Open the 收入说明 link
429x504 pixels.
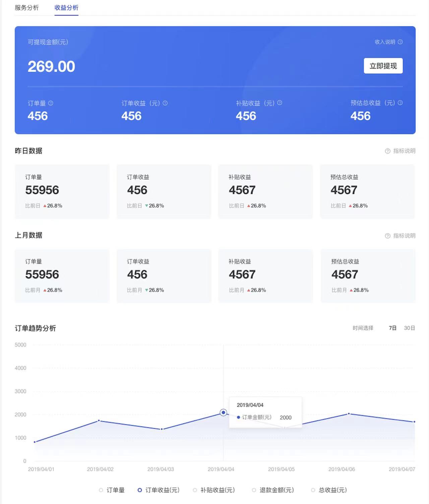click(x=385, y=42)
